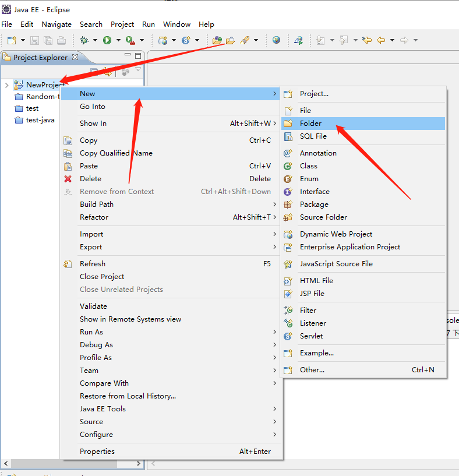459x476 pixels.
Task: Minimize the Project Explorer panel
Action: point(128,56)
